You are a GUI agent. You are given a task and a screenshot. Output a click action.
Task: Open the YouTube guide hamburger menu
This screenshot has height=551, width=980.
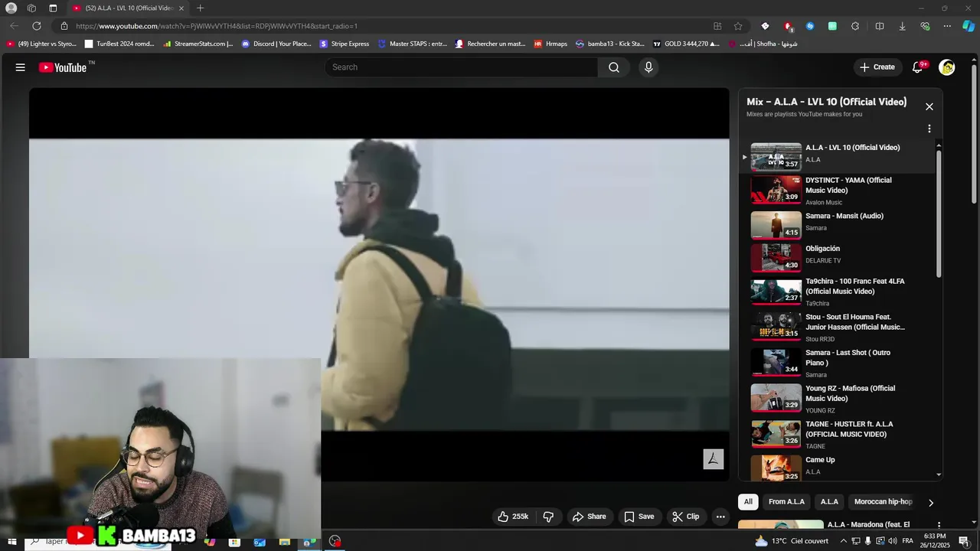(x=20, y=67)
